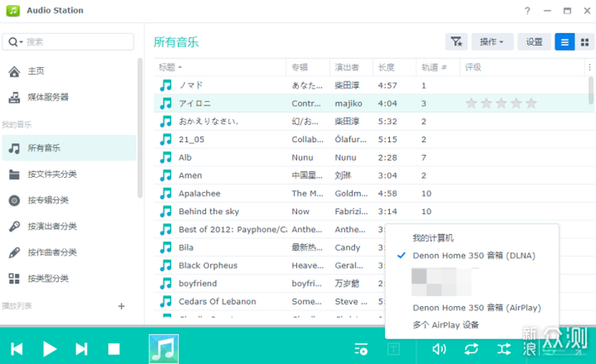Skip to the next track
The height and width of the screenshot is (364, 596).
82,349
